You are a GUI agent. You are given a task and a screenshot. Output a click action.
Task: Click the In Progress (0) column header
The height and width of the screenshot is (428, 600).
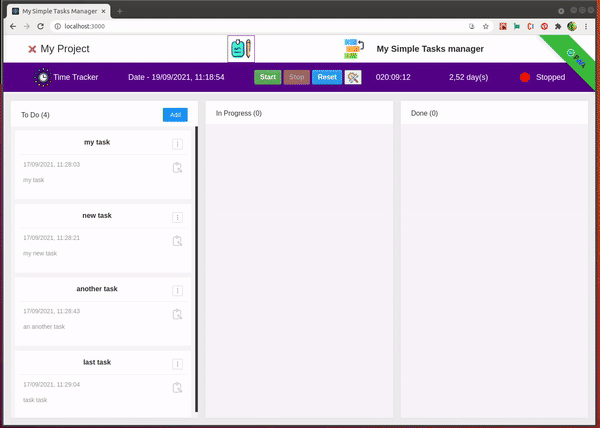(239, 113)
